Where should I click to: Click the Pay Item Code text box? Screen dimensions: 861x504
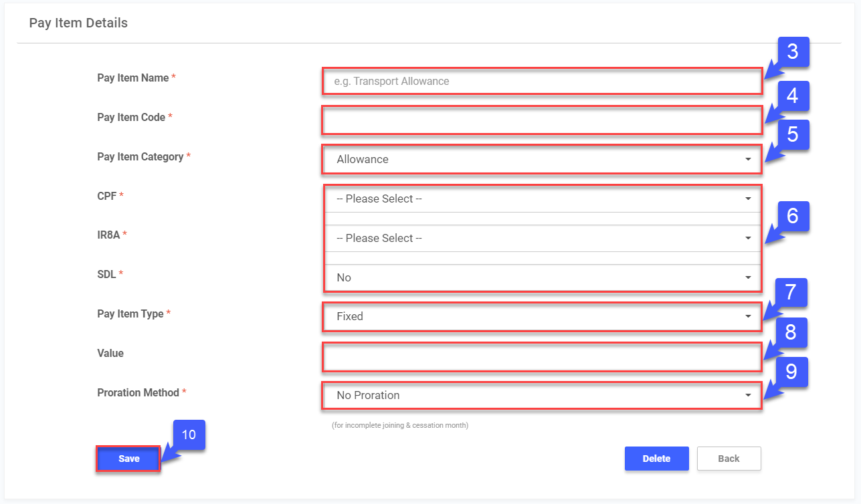[x=542, y=120]
